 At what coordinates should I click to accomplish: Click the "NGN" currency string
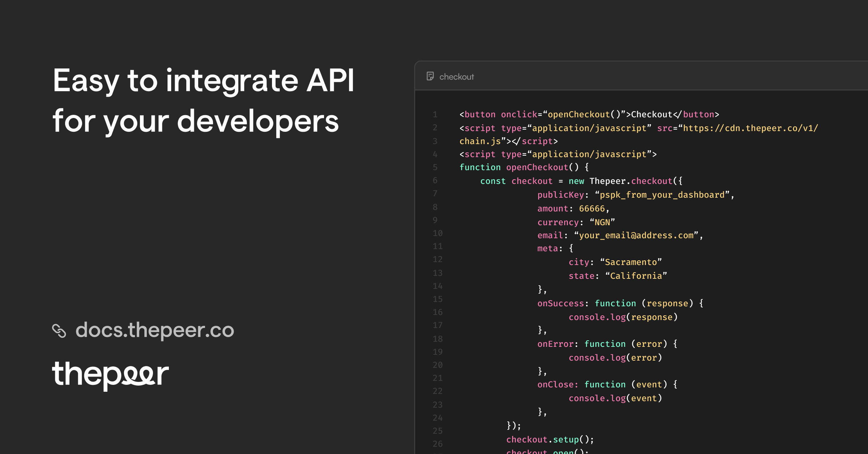[602, 222]
